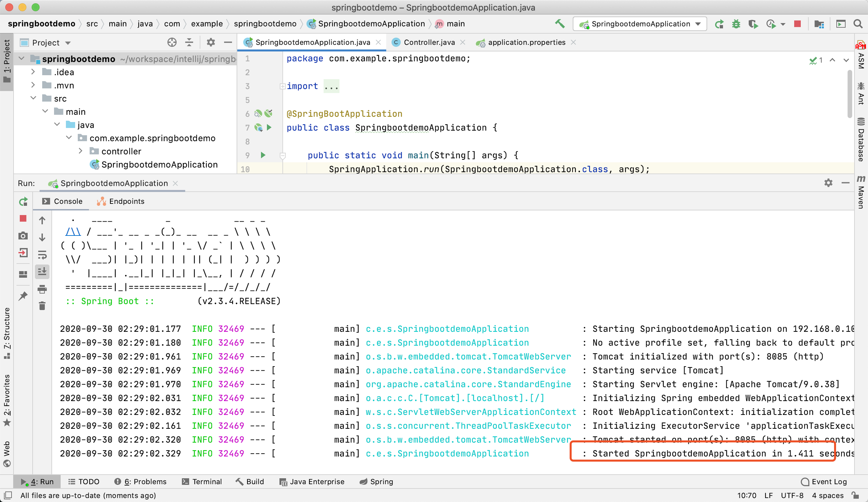Image resolution: width=868 pixels, height=502 pixels.
Task: Expand the controller package in Project tree
Action: tap(81, 151)
